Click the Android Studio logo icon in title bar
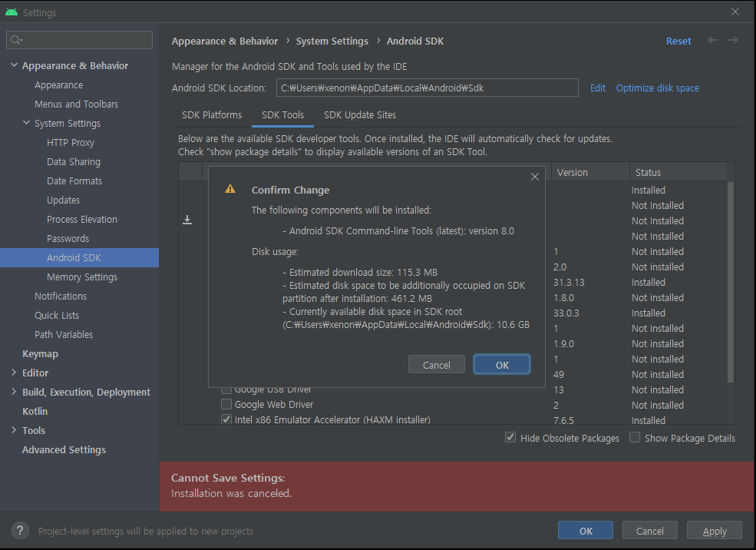The height and width of the screenshot is (550, 756). 11,12
